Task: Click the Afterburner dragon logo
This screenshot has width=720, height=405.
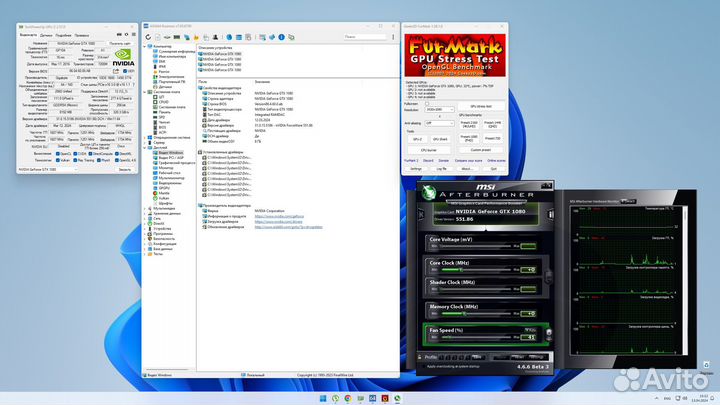Action: (429, 192)
